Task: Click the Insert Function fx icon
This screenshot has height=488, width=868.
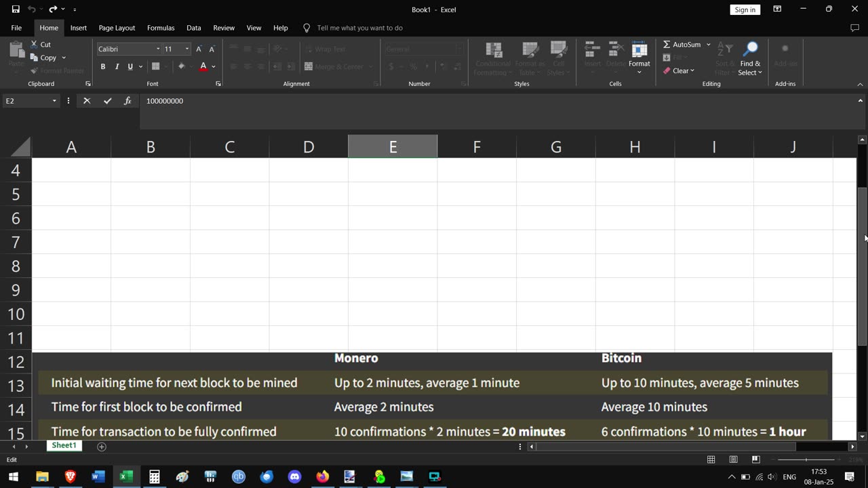Action: click(127, 100)
